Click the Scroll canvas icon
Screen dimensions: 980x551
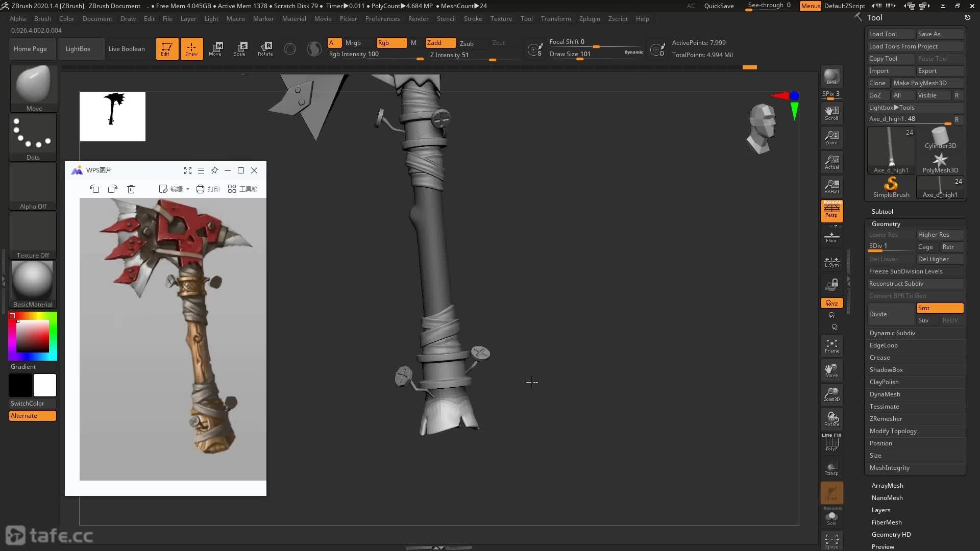[x=831, y=113]
